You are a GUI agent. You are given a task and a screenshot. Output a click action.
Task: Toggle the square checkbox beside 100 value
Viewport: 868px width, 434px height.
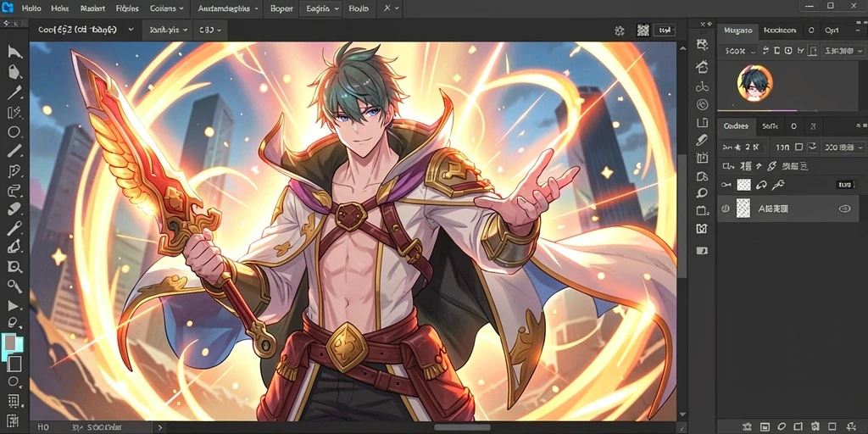[x=798, y=147]
